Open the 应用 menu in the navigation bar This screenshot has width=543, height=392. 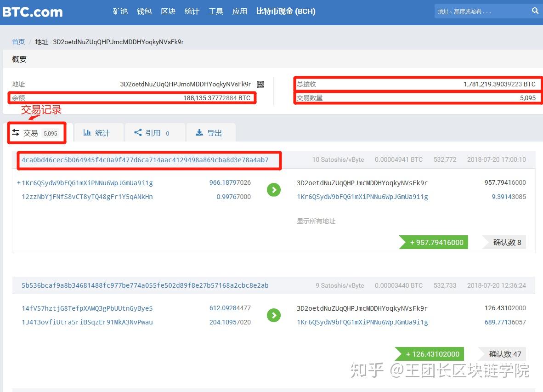(x=239, y=11)
